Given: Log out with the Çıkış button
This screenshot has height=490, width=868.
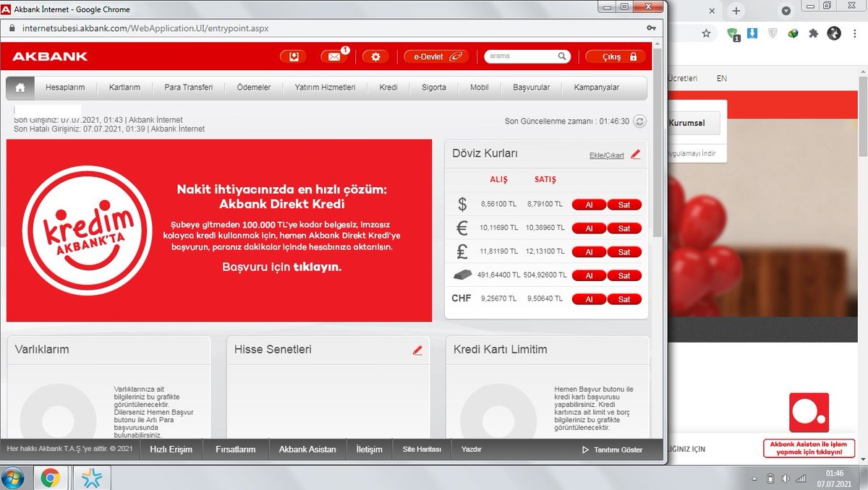Looking at the screenshot, I should (x=615, y=56).
